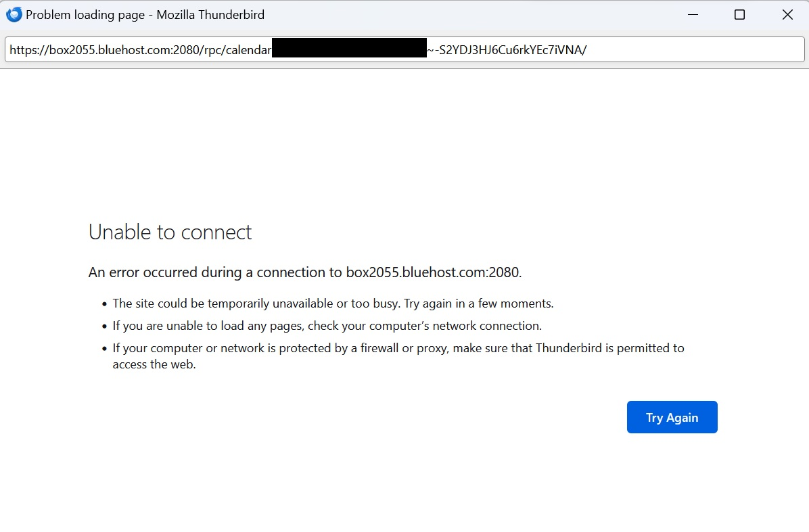The height and width of the screenshot is (532, 809).
Task: Click the "Unable to connect" heading
Action: coord(170,233)
